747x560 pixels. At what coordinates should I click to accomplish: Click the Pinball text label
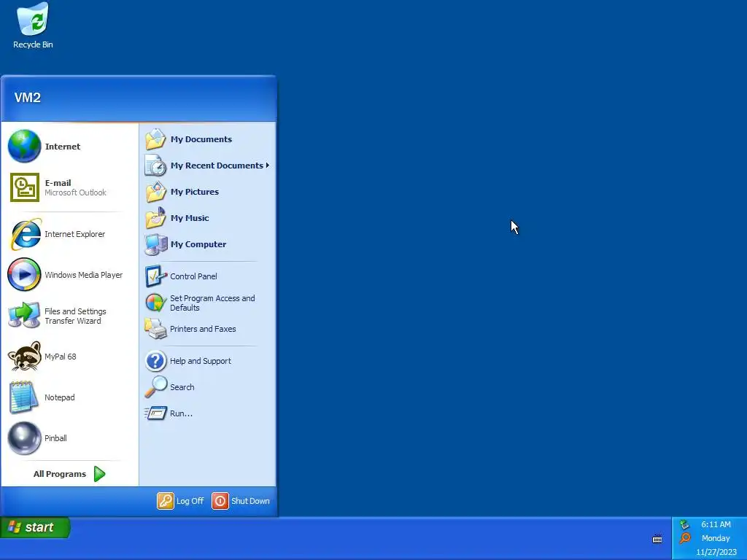pyautogui.click(x=55, y=438)
